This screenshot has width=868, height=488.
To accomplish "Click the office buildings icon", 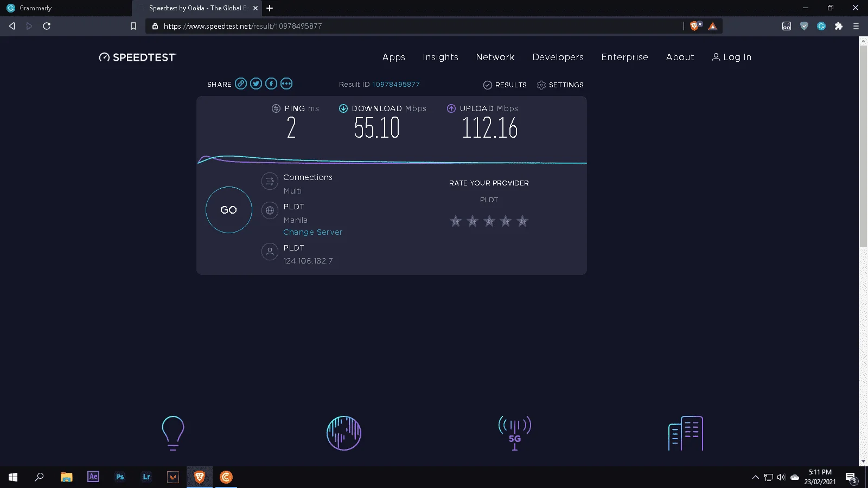I will point(686,433).
